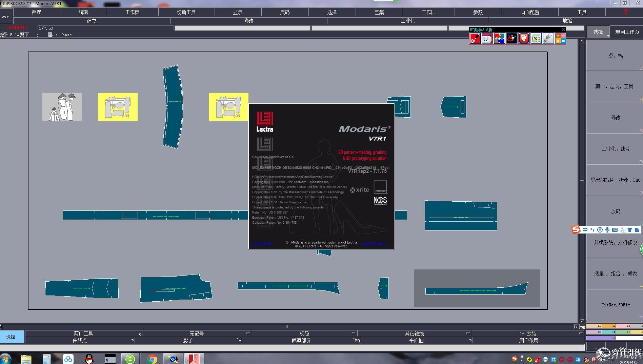Open the 显示 menu
This screenshot has height=364, width=643.
tap(238, 12)
